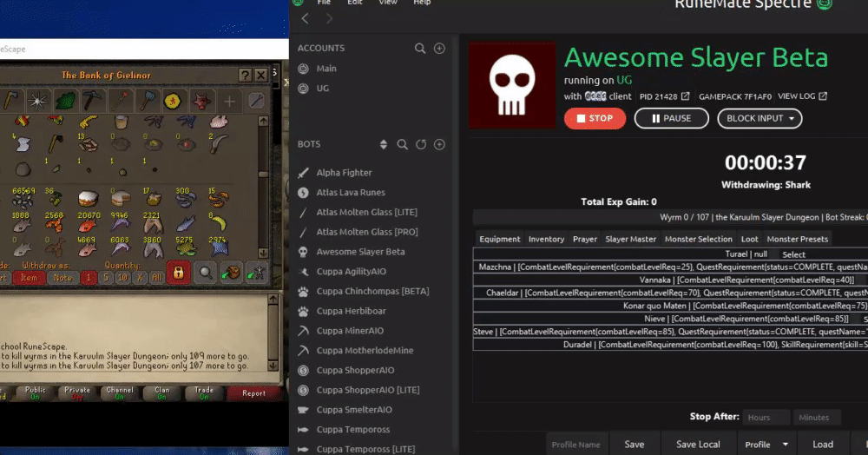
Task: Deposit inventory using the backpack icon
Action: [x=232, y=273]
